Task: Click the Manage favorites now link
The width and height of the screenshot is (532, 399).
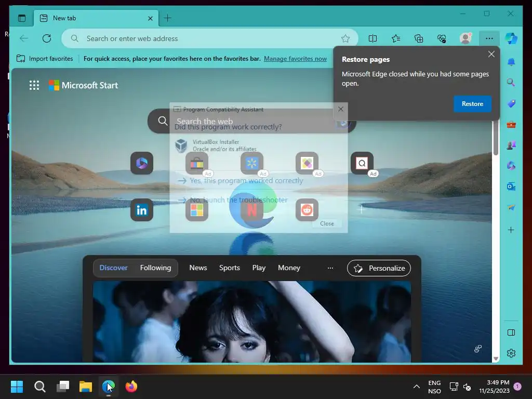Action: [295, 59]
